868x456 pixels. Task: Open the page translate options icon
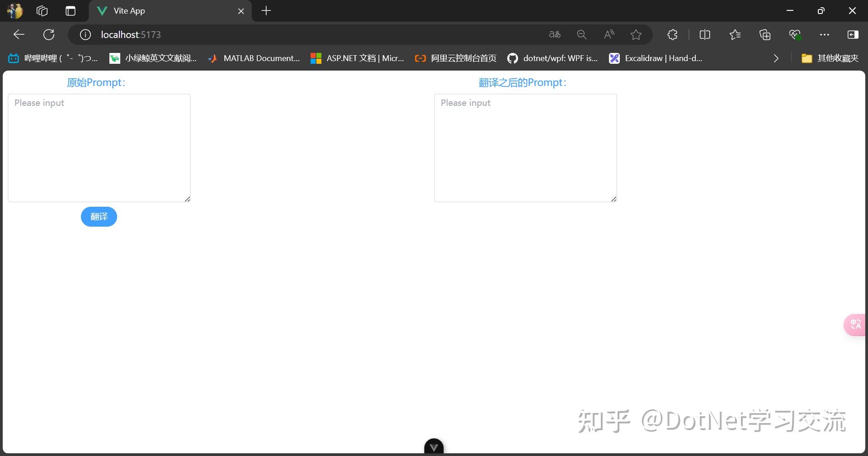point(555,34)
